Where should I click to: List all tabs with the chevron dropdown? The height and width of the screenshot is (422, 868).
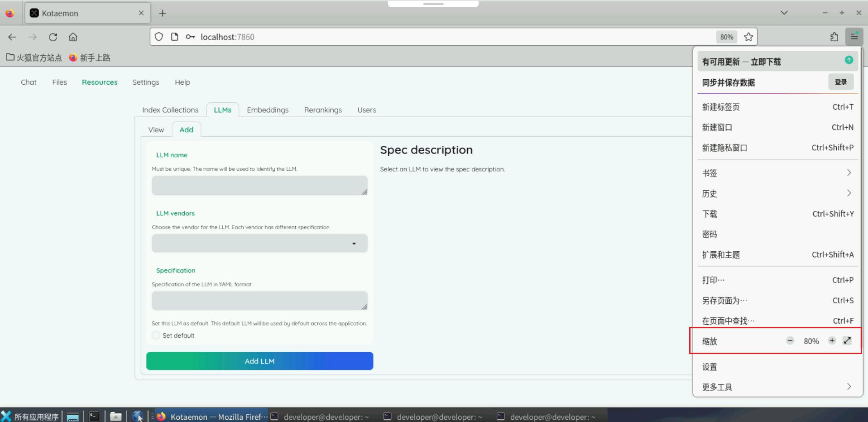784,13
